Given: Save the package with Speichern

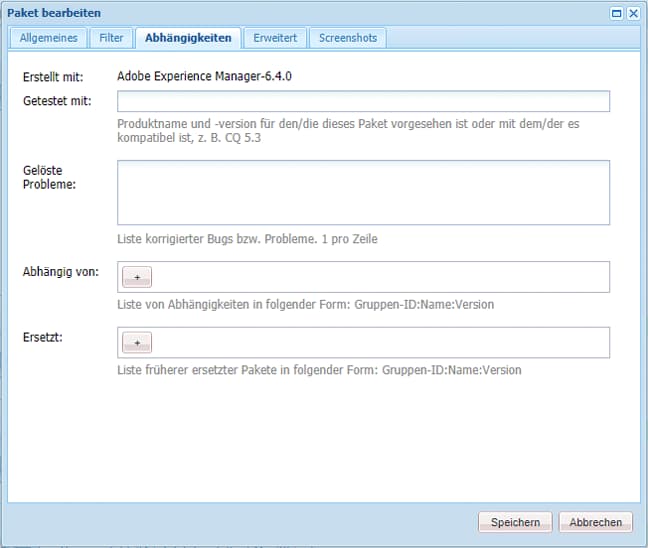Looking at the screenshot, I should (x=515, y=522).
